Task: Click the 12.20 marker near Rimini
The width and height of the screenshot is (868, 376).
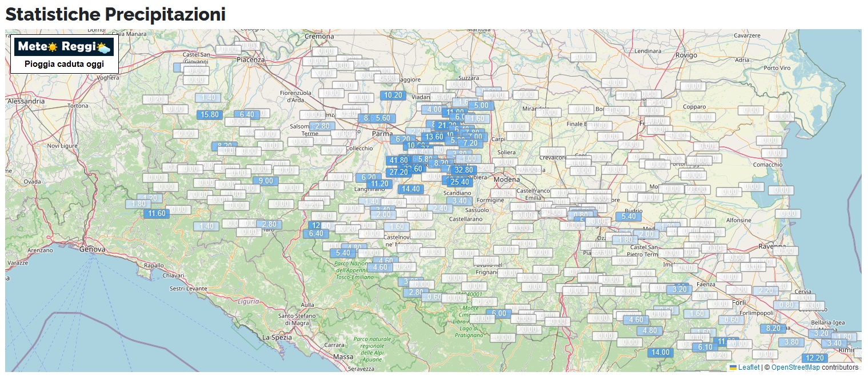Action: click(814, 358)
